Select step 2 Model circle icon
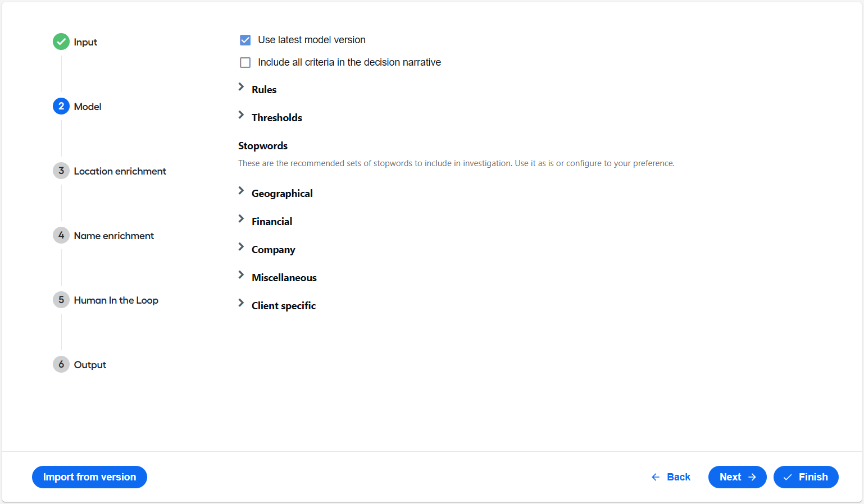The height and width of the screenshot is (504, 864). [x=61, y=106]
